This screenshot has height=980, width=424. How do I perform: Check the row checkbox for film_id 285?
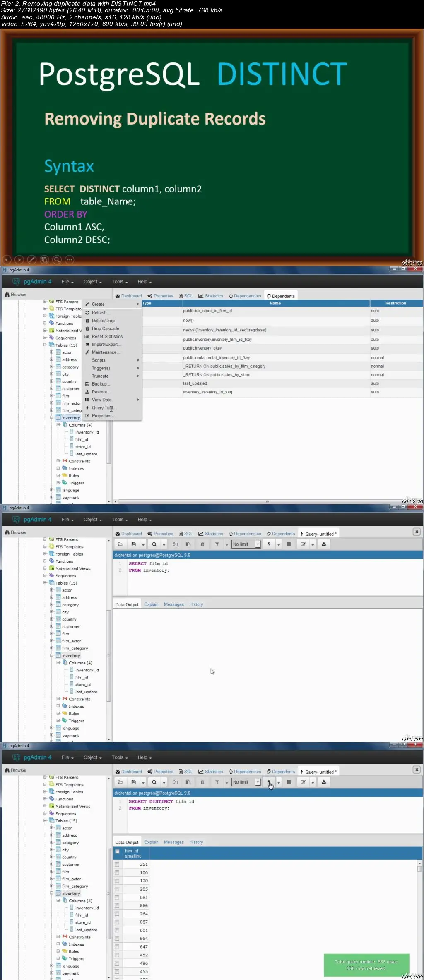click(x=117, y=889)
